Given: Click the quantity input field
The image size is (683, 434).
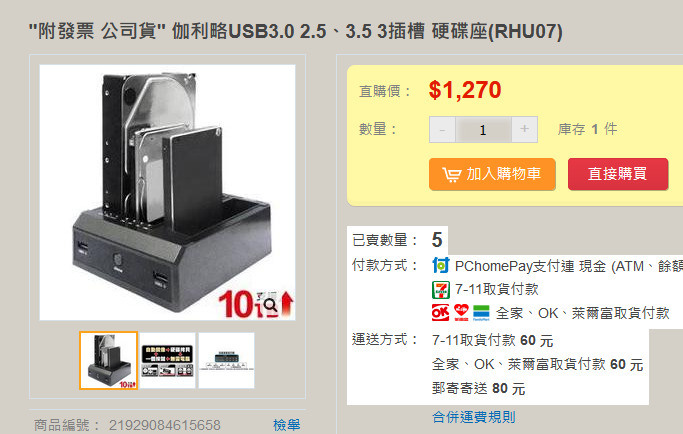Looking at the screenshot, I should tap(483, 129).
